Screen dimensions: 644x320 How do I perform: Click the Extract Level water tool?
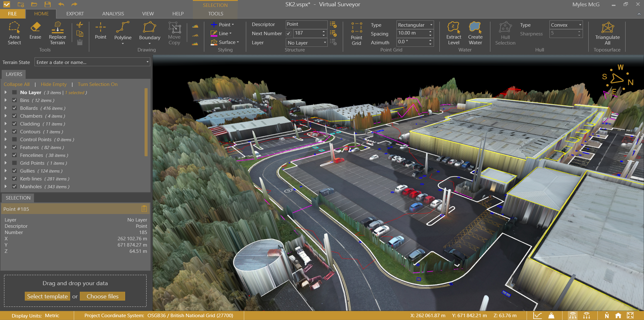453,33
